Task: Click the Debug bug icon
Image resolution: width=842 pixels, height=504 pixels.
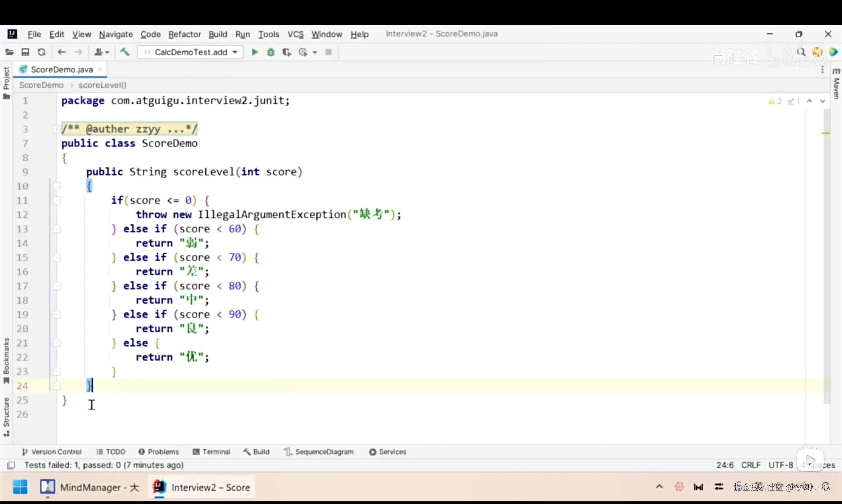Action: coord(271,52)
